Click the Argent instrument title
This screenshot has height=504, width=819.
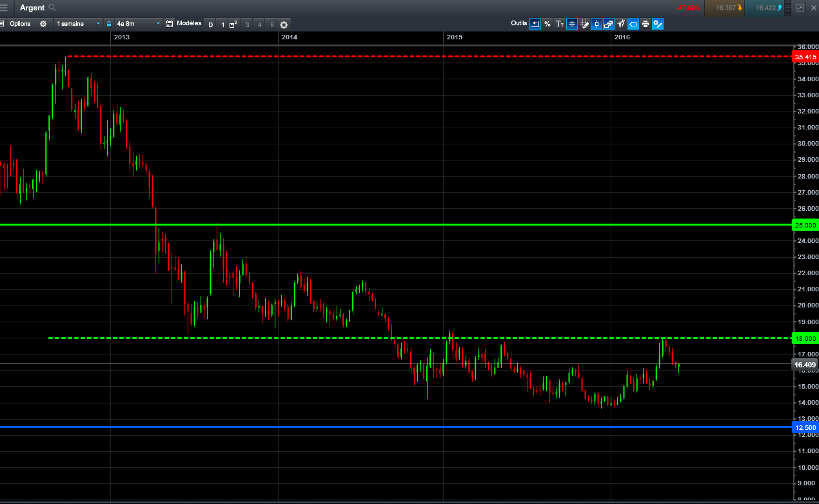coord(32,8)
